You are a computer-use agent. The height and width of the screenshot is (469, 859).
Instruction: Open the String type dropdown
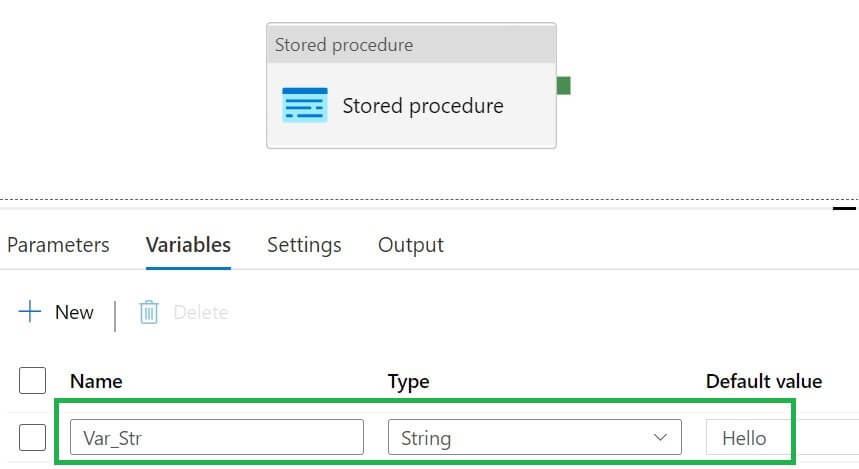point(534,437)
